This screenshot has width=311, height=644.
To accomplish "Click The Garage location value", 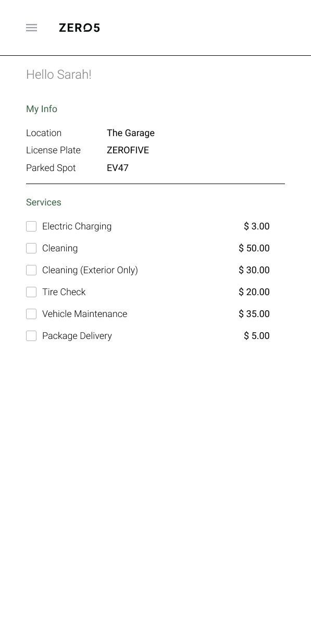I will tap(131, 133).
